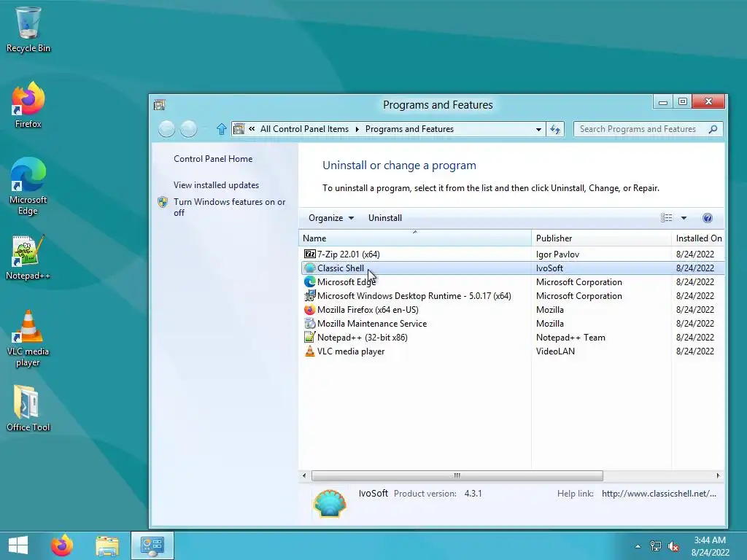The height and width of the screenshot is (560, 747).
Task: Open the classicshell.net help link
Action: tap(659, 494)
